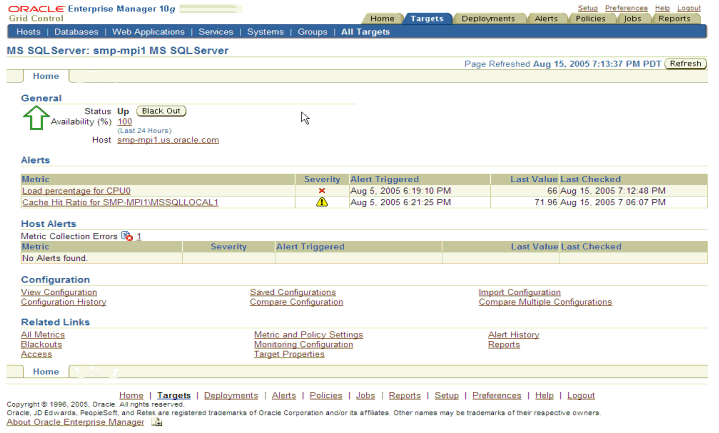The image size is (719, 433).
Task: Select Databases in the sub-navigation bar
Action: [76, 32]
